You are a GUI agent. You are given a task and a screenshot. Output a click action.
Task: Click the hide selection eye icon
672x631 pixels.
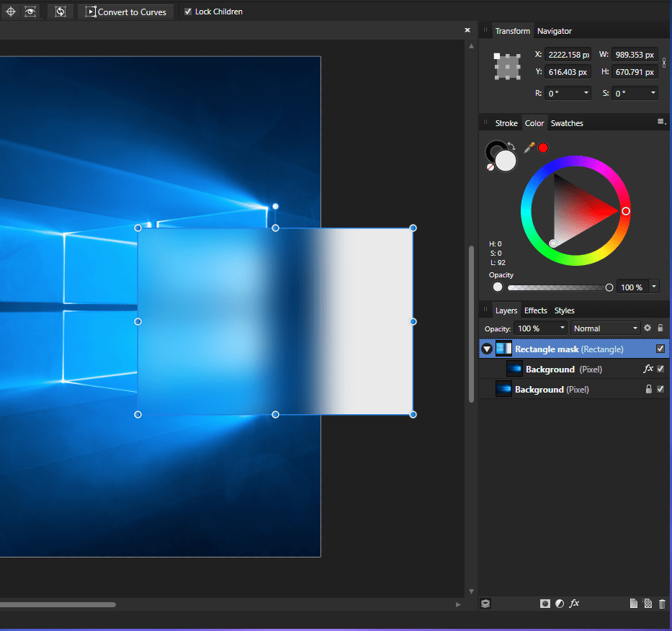click(x=30, y=12)
